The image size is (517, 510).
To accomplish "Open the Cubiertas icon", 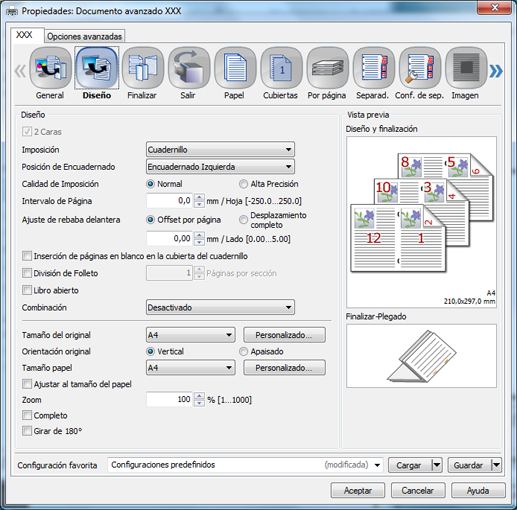I will 281,68.
